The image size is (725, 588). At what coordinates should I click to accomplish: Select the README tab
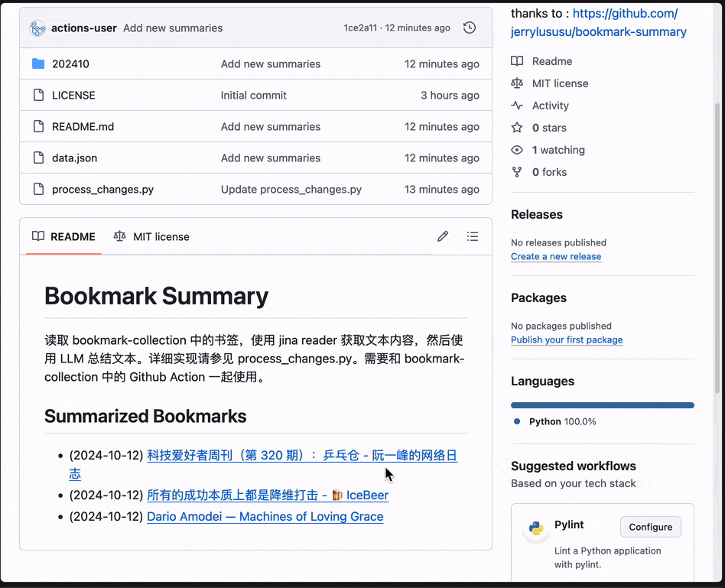[x=64, y=236]
